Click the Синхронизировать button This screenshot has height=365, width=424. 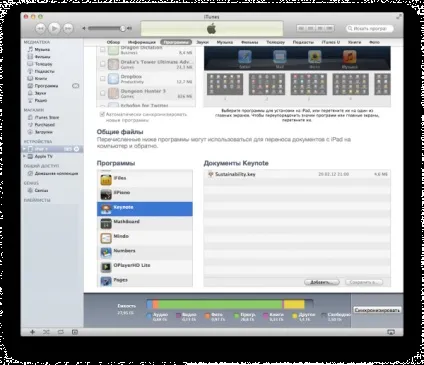(x=377, y=310)
